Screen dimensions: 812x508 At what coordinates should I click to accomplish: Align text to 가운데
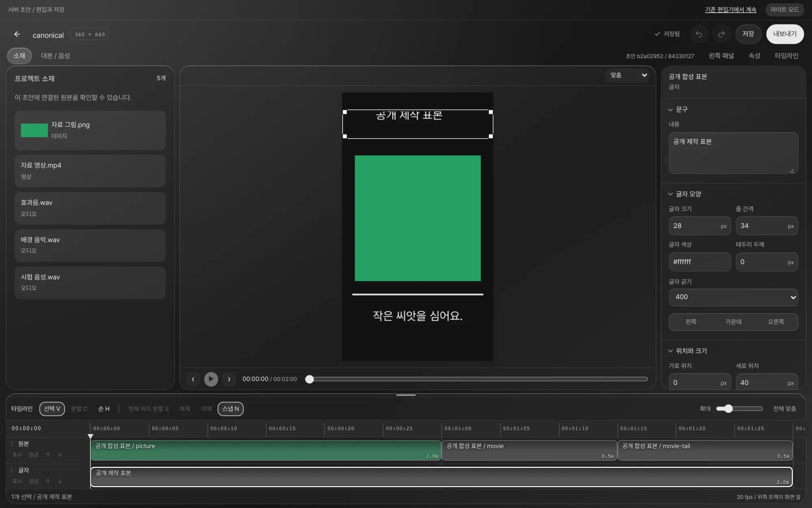tap(733, 322)
